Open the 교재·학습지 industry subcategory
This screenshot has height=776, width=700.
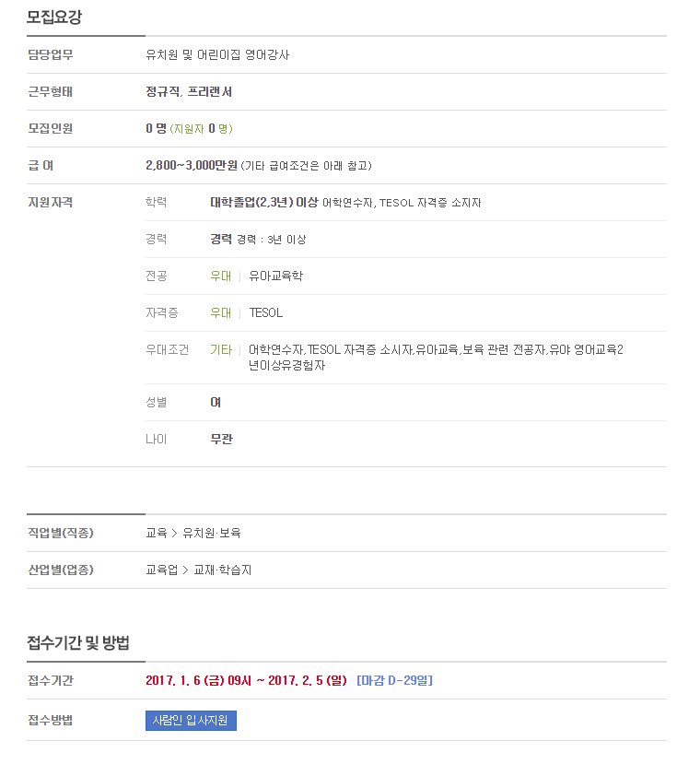click(x=223, y=570)
